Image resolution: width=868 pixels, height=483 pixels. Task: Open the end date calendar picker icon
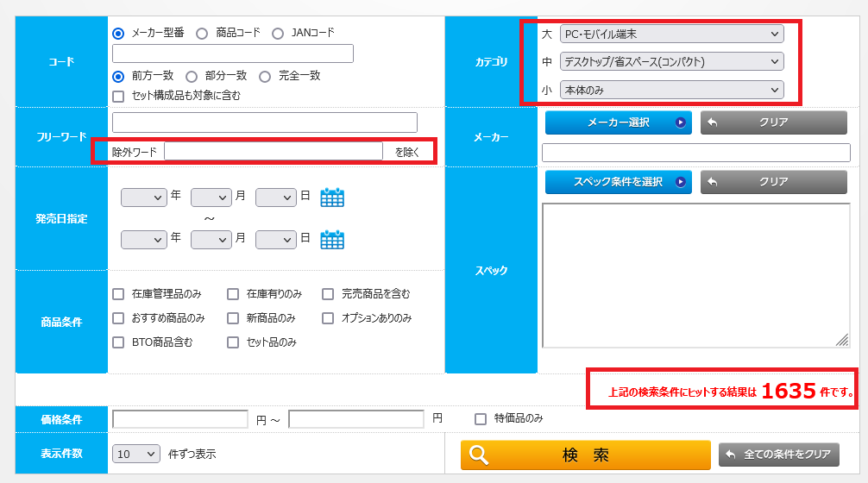(332, 239)
